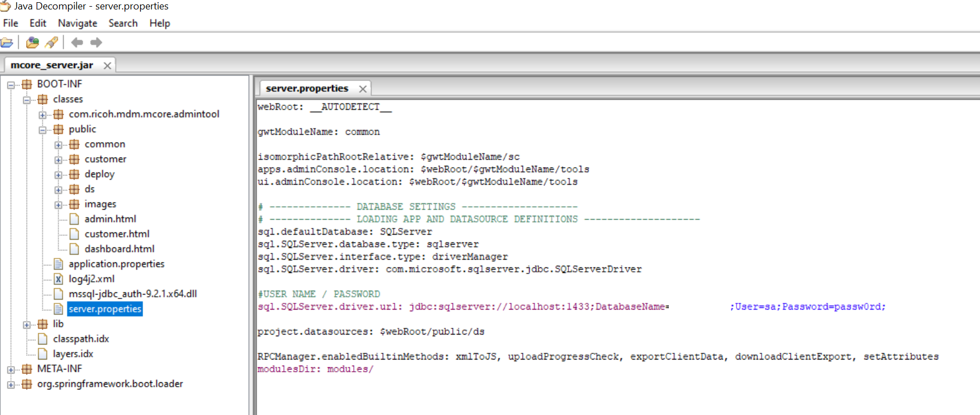Expand the customer folder node
The image size is (980, 415).
point(58,160)
